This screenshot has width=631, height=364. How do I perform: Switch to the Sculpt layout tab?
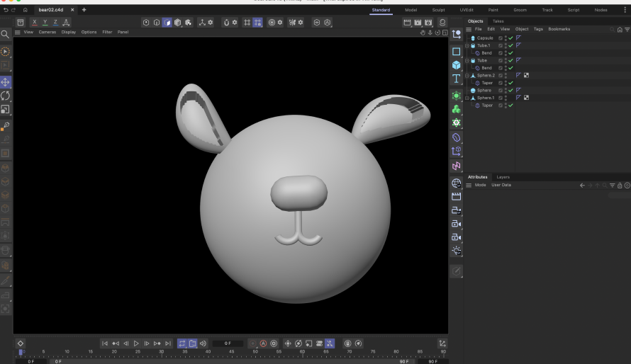pos(438,10)
